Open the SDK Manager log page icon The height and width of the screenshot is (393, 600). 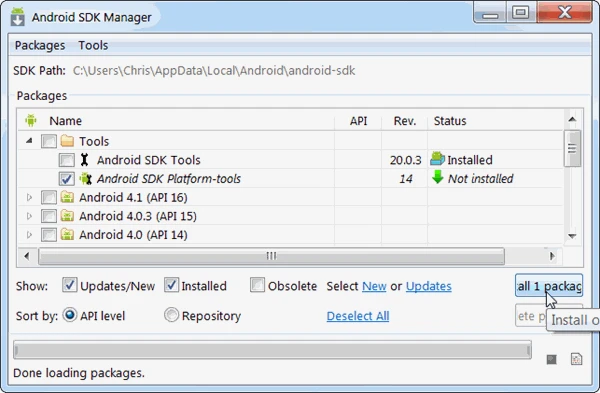coord(576,359)
